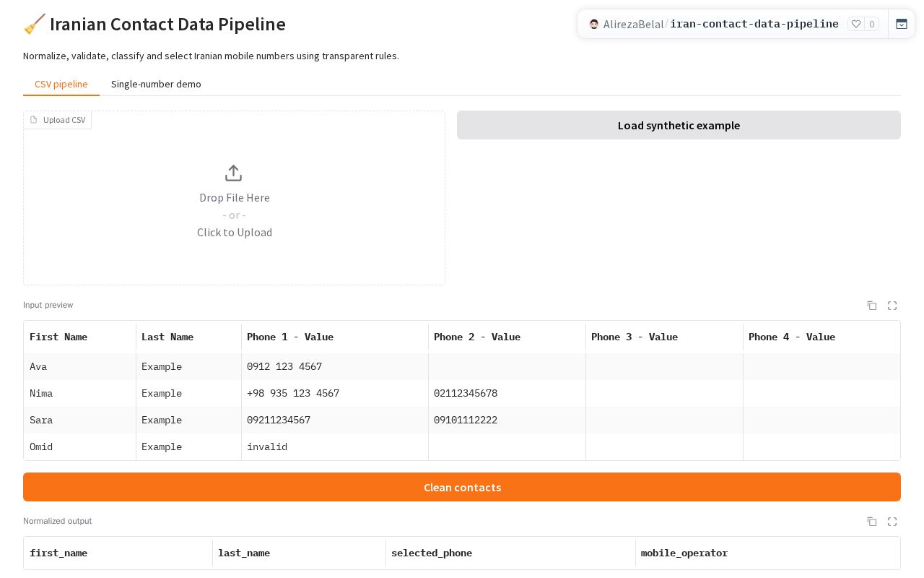Select the selected_phone output column header

(511, 553)
